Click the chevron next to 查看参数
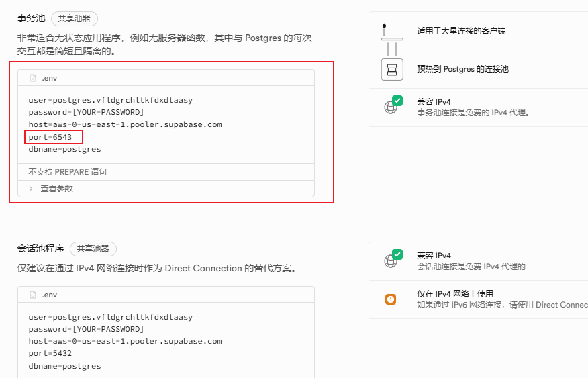Viewport: 588px width, 378px height. [x=31, y=189]
